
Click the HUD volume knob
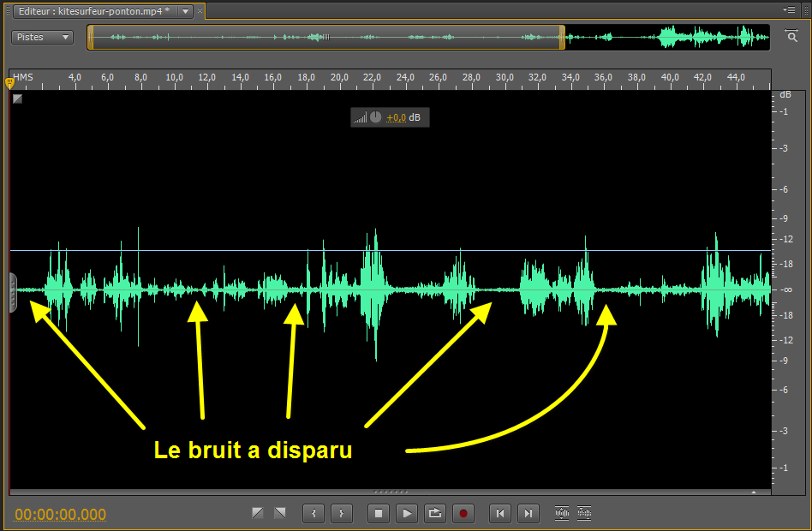pos(375,117)
